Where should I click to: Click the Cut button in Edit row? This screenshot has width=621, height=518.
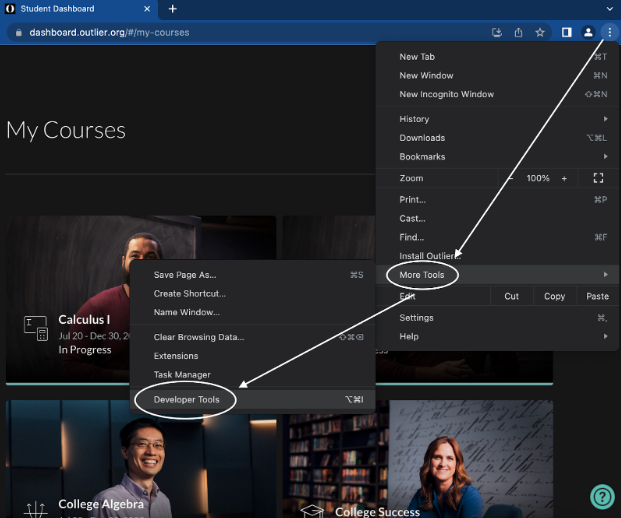click(511, 296)
